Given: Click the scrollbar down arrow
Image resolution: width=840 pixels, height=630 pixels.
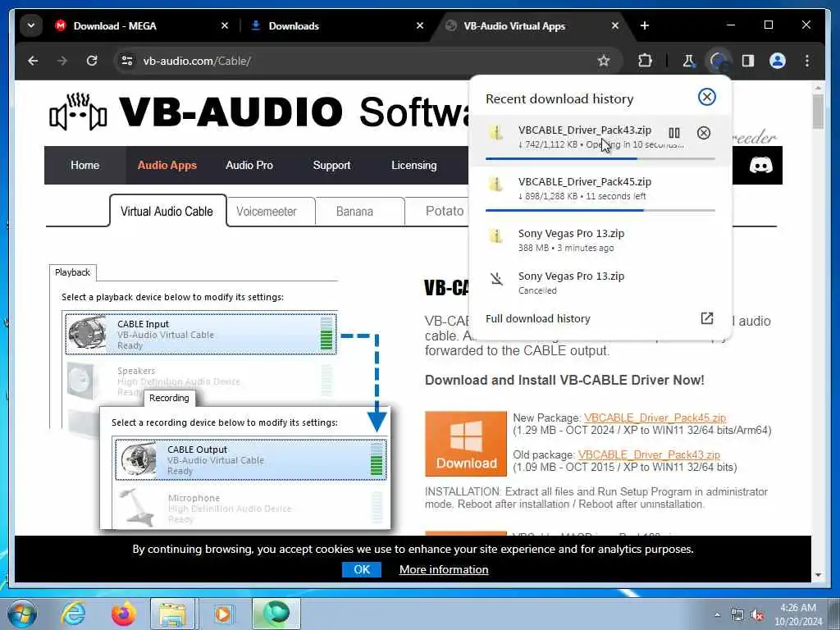Looking at the screenshot, I should point(818,575).
